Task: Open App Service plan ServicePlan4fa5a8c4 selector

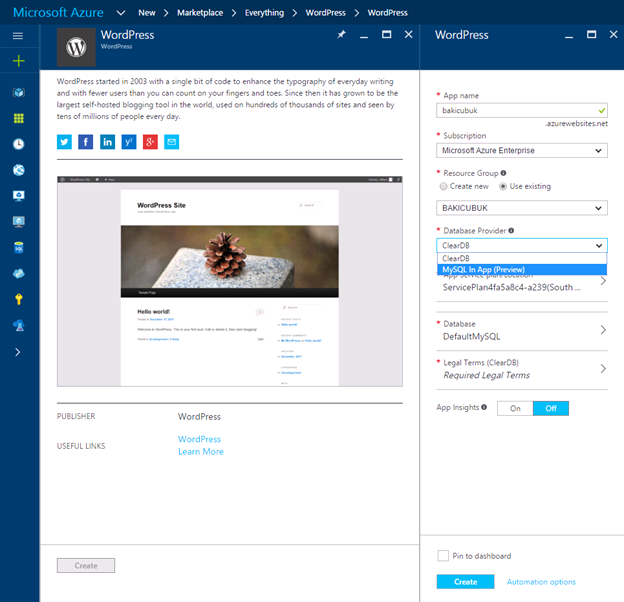Action: [x=522, y=283]
